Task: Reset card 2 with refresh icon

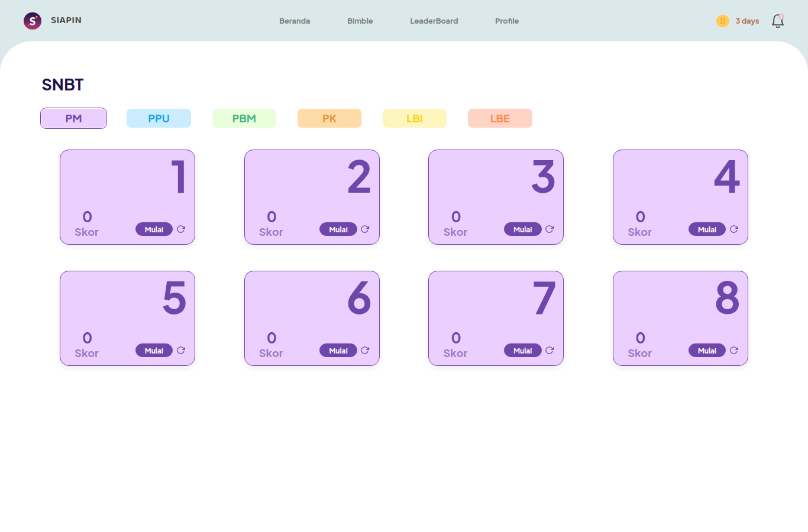Action: tap(365, 229)
